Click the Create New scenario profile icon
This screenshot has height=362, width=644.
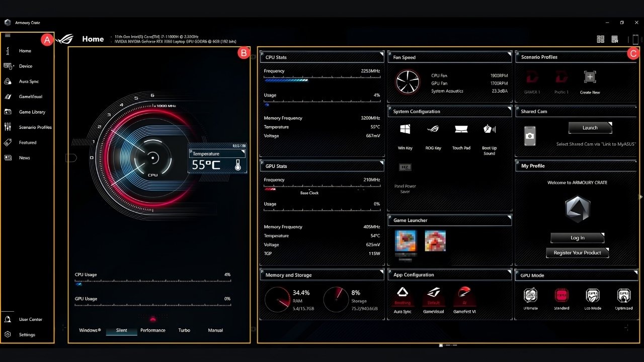590,77
